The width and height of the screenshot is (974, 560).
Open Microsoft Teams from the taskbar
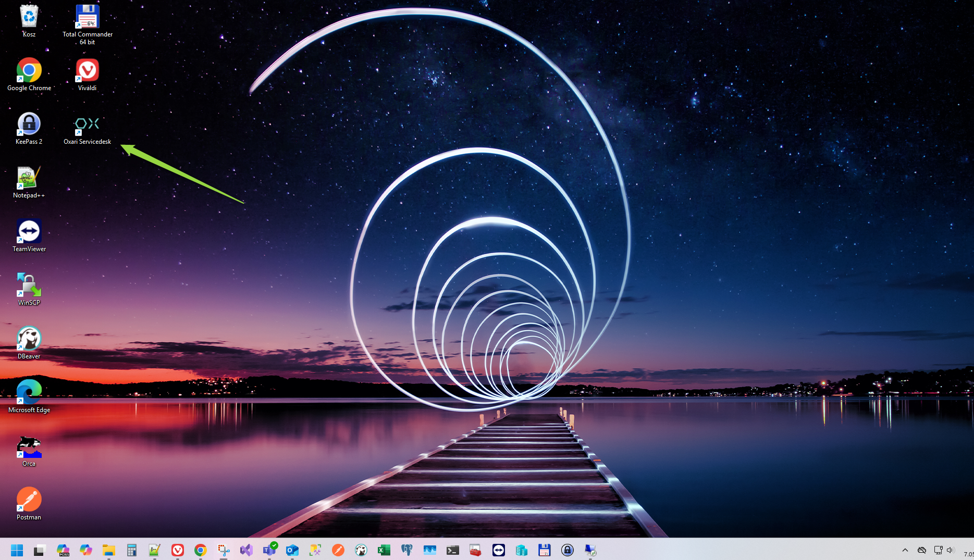(269, 550)
